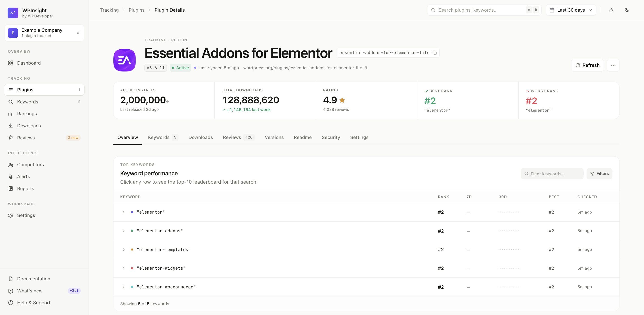Click the Filters button

point(599,174)
